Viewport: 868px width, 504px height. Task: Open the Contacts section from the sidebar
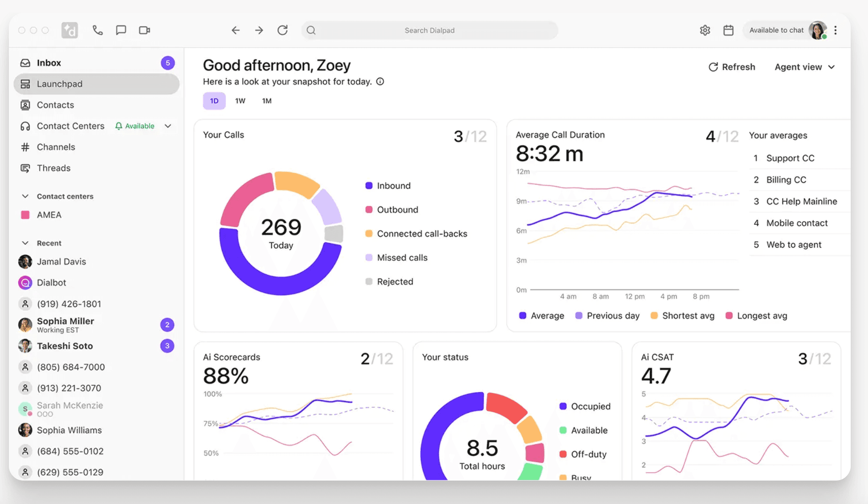click(x=55, y=105)
